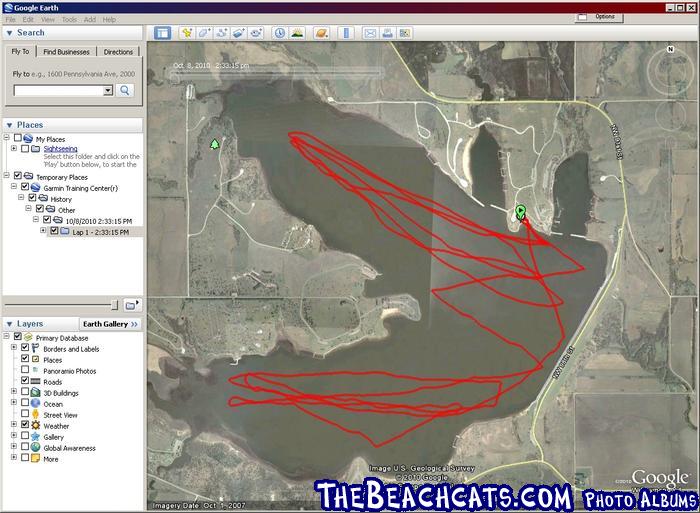
Task: Open the File menu
Action: [11, 20]
